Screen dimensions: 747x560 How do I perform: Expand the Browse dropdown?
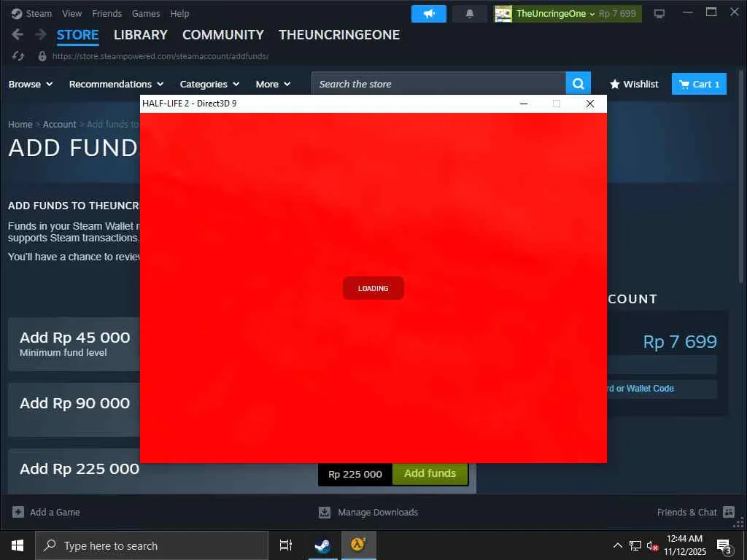point(31,85)
